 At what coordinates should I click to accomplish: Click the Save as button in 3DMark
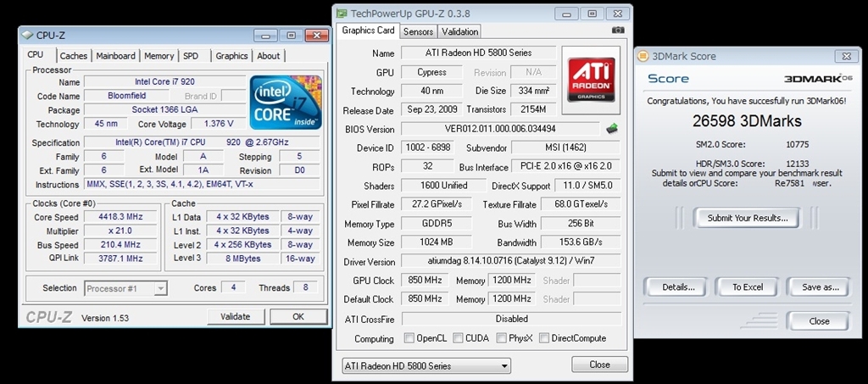tap(821, 287)
